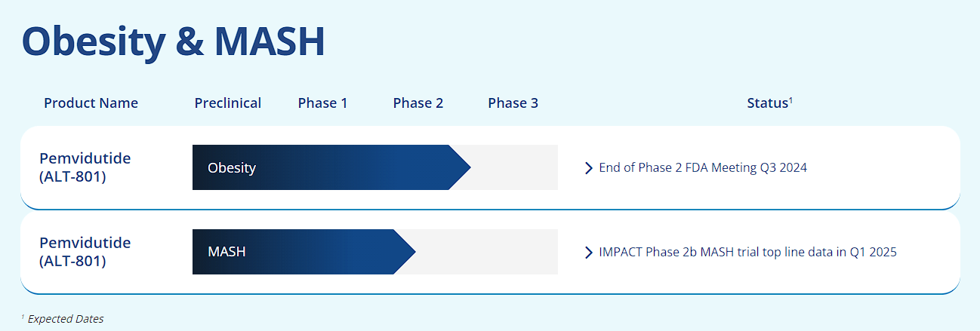The width and height of the screenshot is (980, 331).
Task: Click the Obesity & MASH heading
Action: click(172, 41)
